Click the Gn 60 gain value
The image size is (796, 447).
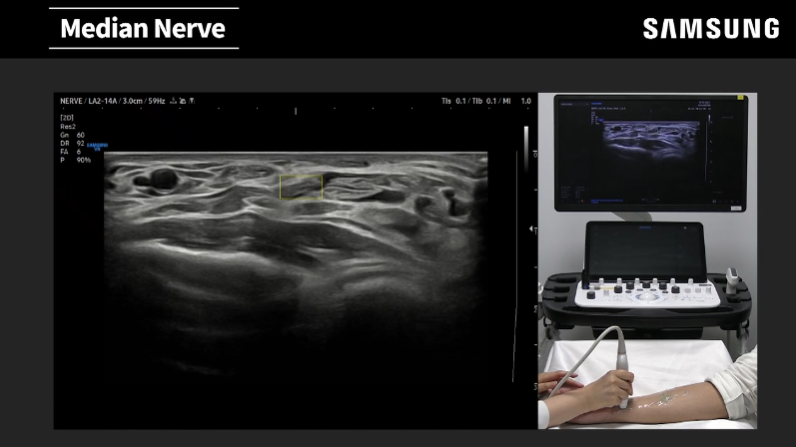[x=73, y=135]
